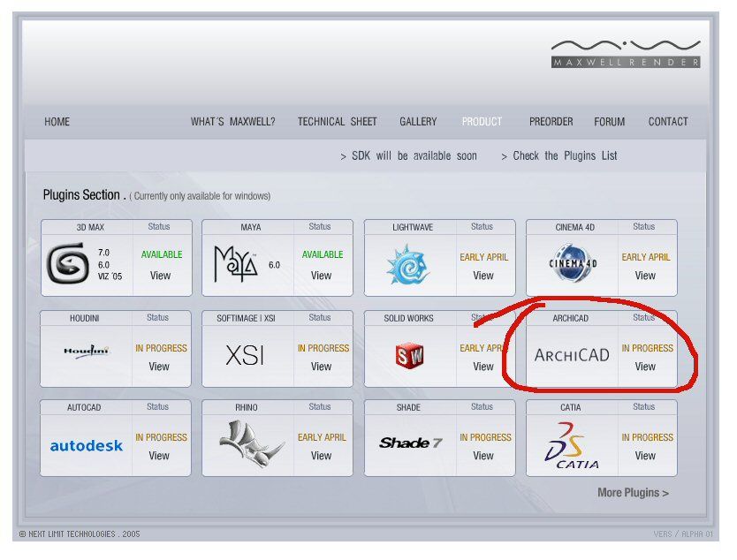Click the Maxwell Render logo

click(626, 54)
